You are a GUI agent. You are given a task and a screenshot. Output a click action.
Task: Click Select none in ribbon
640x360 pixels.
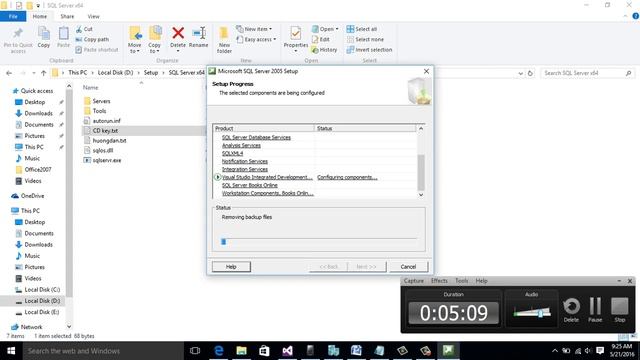pos(365,39)
